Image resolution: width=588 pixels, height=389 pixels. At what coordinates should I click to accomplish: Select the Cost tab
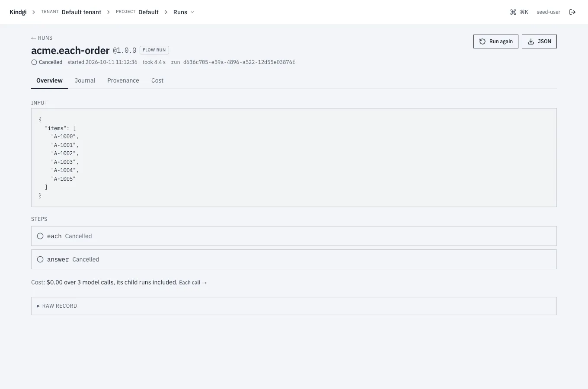point(157,80)
